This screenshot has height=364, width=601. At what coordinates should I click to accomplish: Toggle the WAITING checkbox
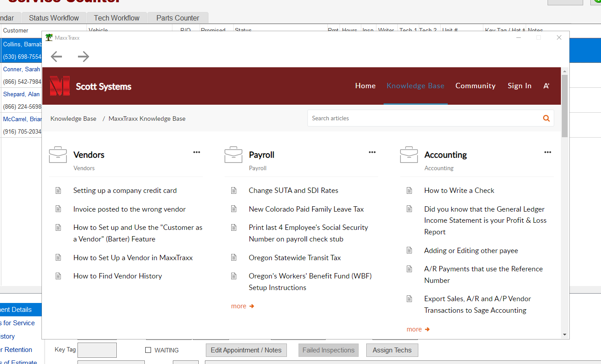(148, 350)
